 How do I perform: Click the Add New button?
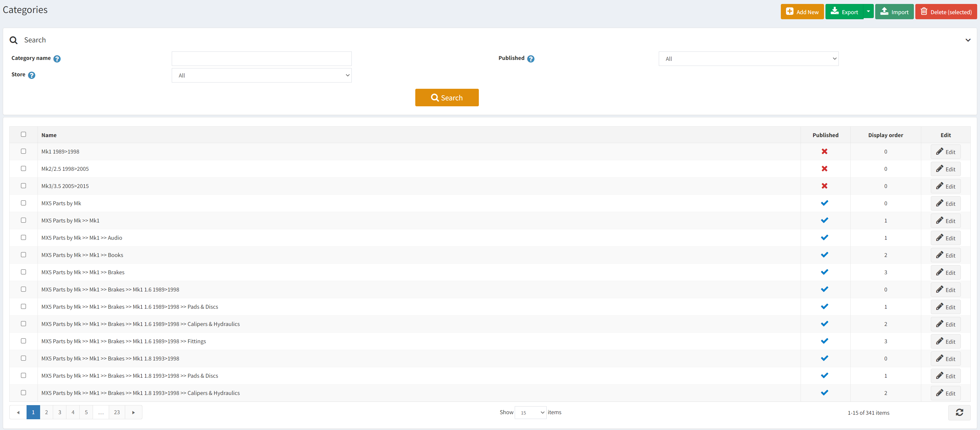[802, 12]
